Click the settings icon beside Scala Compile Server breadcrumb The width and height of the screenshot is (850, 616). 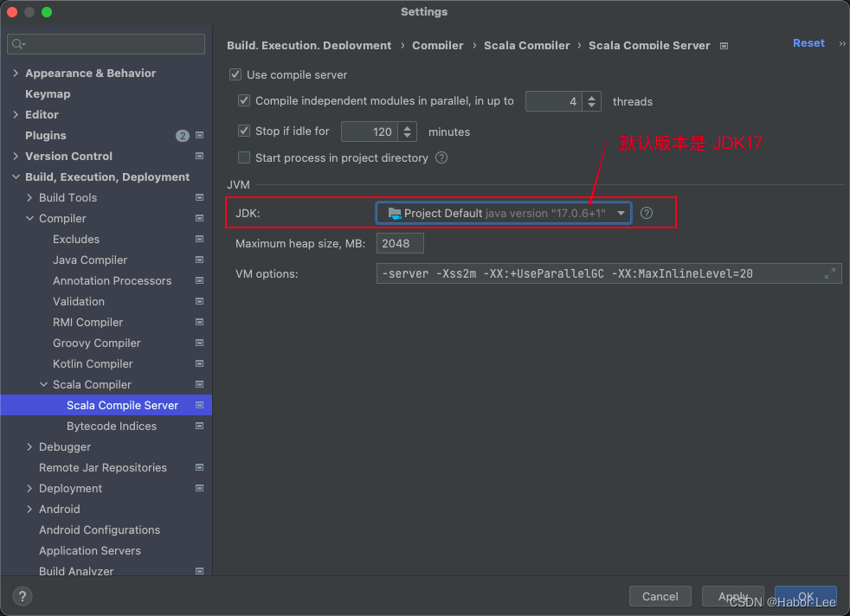(x=723, y=45)
